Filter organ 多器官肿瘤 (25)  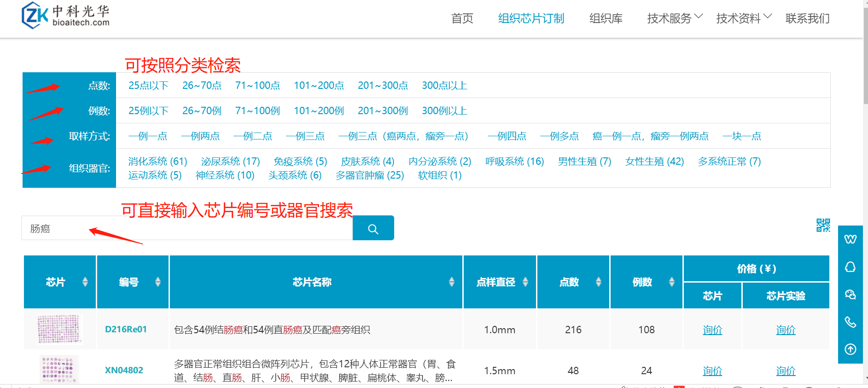369,175
